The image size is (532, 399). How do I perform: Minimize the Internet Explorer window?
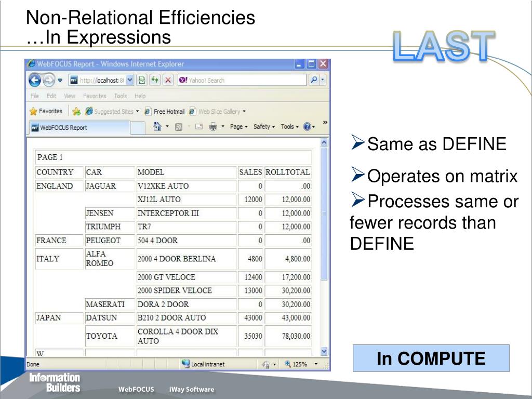tap(299, 64)
